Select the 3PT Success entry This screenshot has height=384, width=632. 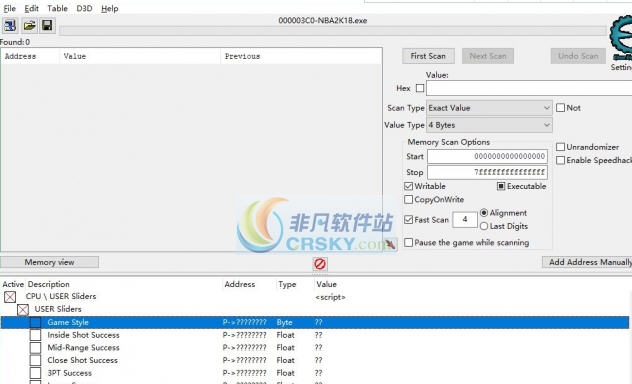coord(70,373)
